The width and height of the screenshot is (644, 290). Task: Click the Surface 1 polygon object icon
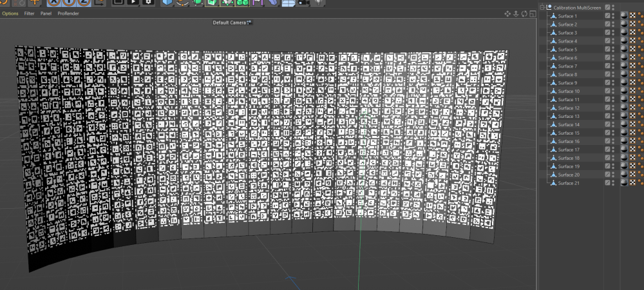[553, 16]
